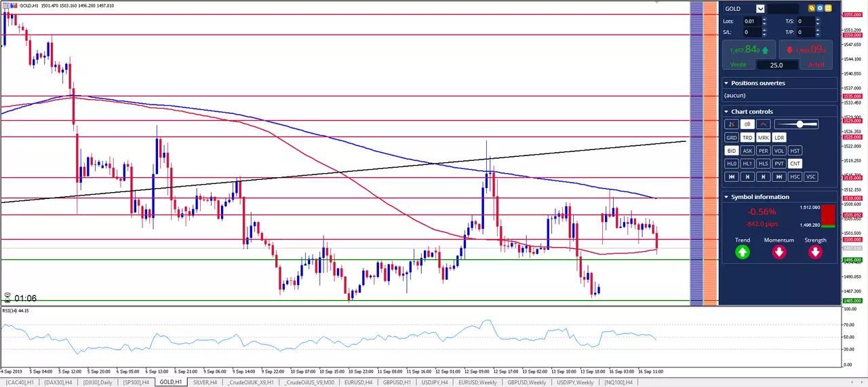Select the bar chart type icon
Viewport: 868px width, 387px height.
click(731, 124)
